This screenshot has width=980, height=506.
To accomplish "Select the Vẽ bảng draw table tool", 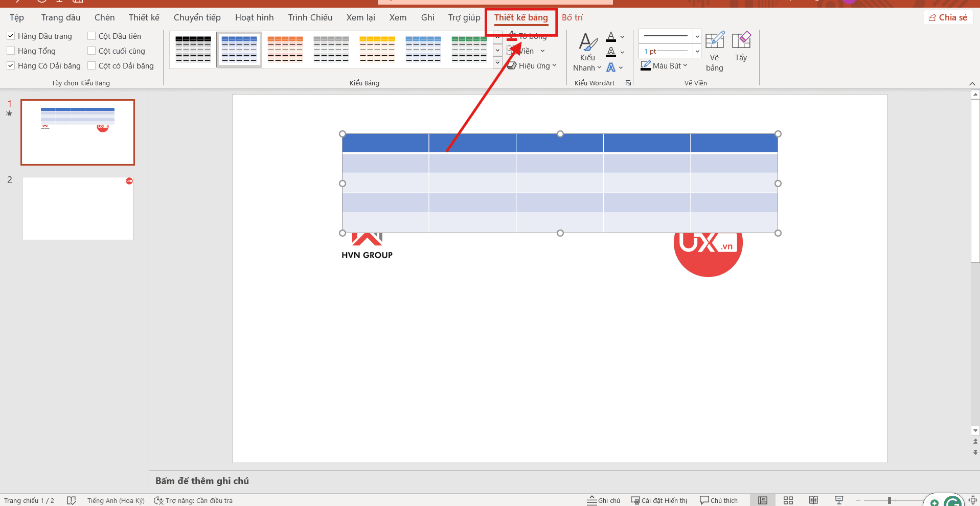I will (714, 51).
